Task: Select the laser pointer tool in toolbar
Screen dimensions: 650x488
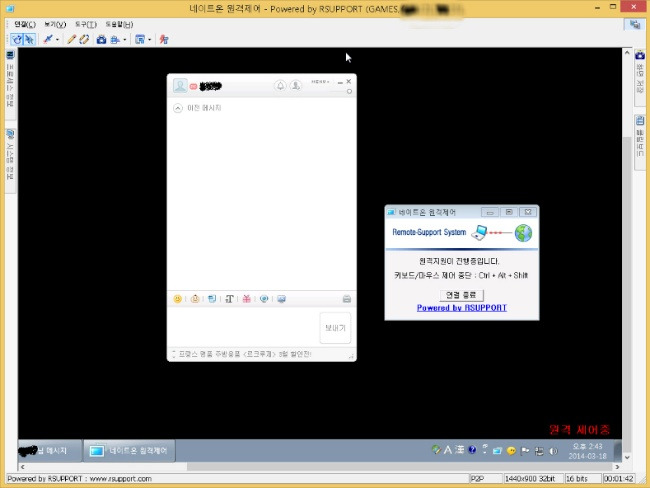Action: pos(48,39)
